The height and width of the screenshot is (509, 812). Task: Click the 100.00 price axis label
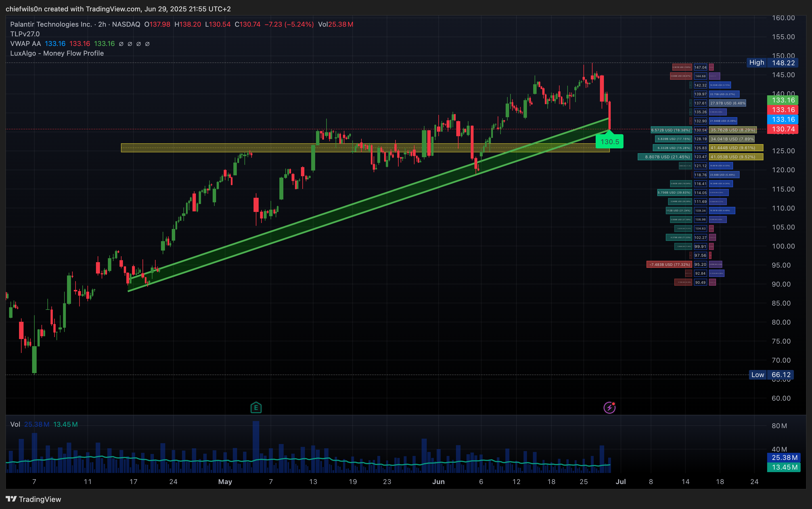tap(783, 246)
